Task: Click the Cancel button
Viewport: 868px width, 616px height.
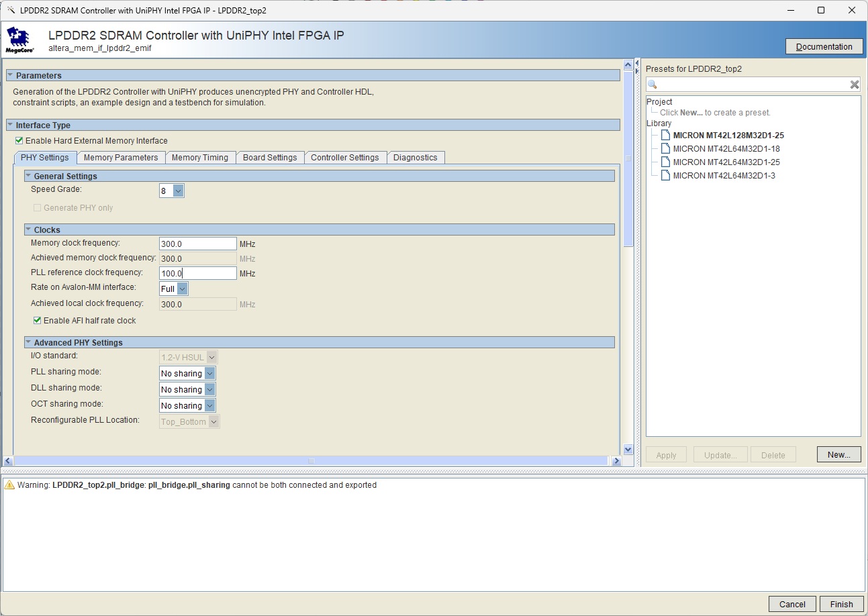Action: [x=792, y=604]
